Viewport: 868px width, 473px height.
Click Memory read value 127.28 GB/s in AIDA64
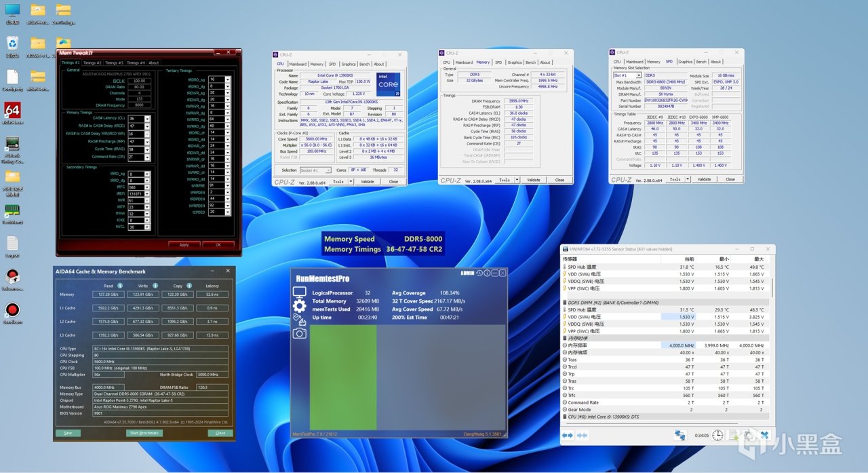[107, 295]
